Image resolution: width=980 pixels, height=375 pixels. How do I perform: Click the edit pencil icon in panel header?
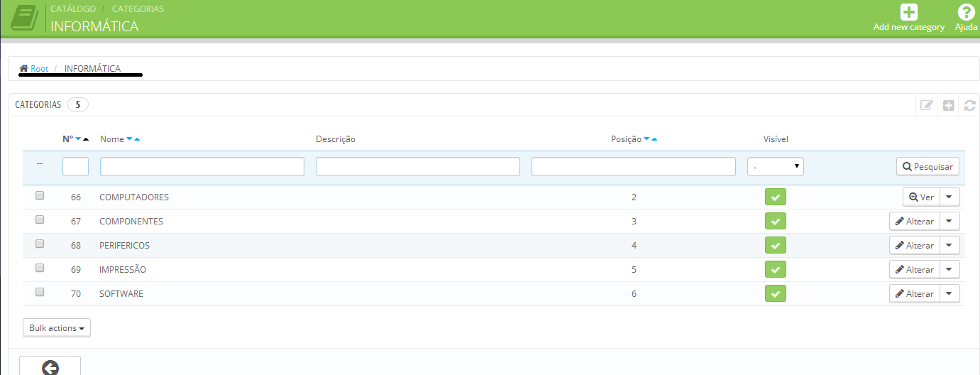point(927,105)
